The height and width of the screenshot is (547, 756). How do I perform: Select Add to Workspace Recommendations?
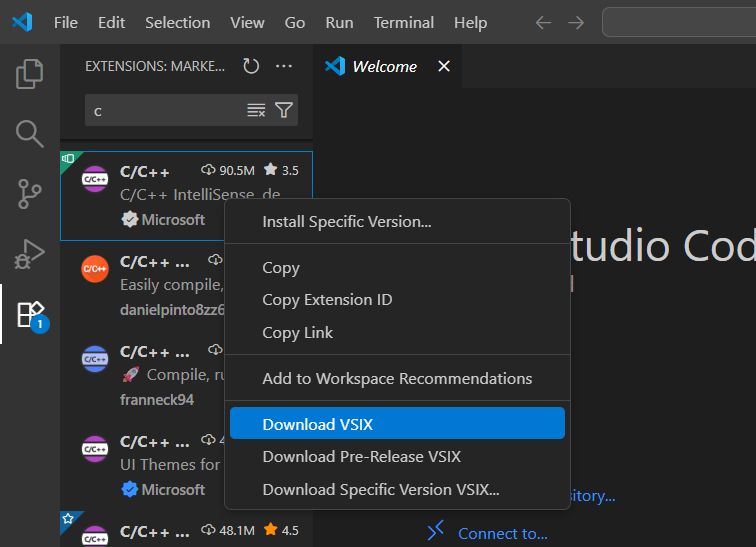point(397,378)
